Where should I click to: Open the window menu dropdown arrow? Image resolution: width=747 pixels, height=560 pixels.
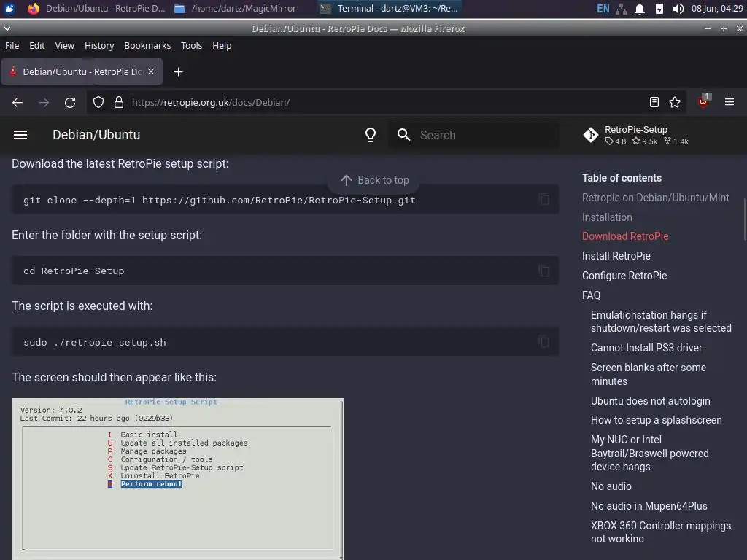7,28
